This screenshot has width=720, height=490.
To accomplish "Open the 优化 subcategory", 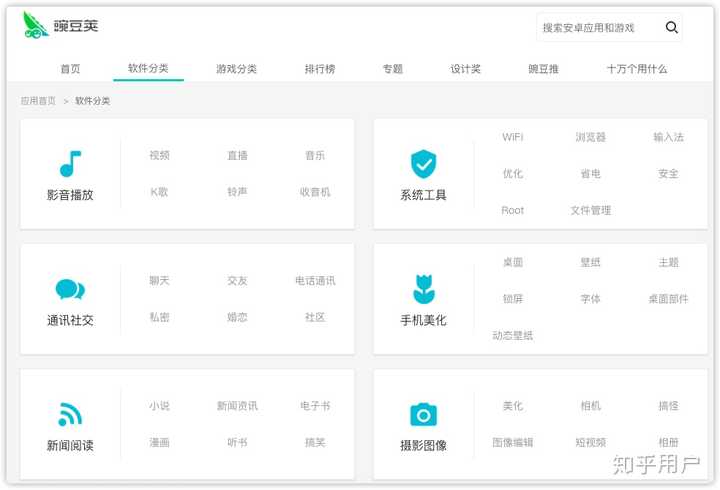I will (512, 174).
